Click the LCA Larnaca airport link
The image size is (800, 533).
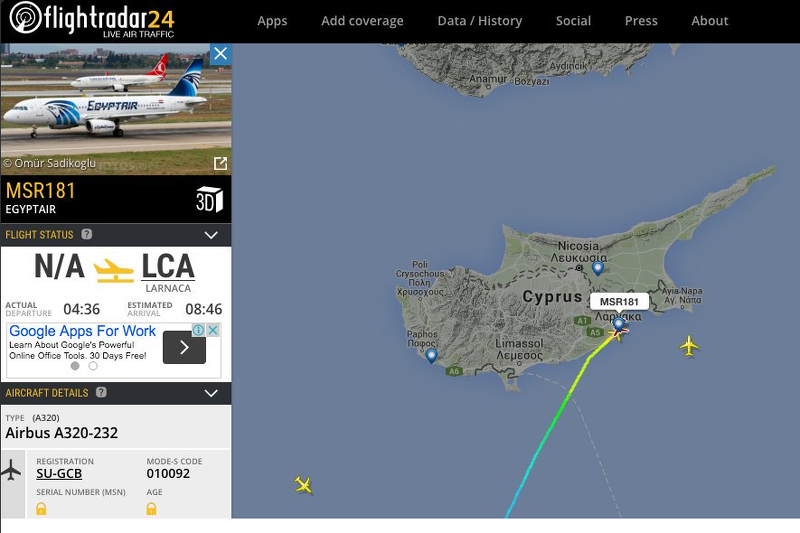(168, 267)
